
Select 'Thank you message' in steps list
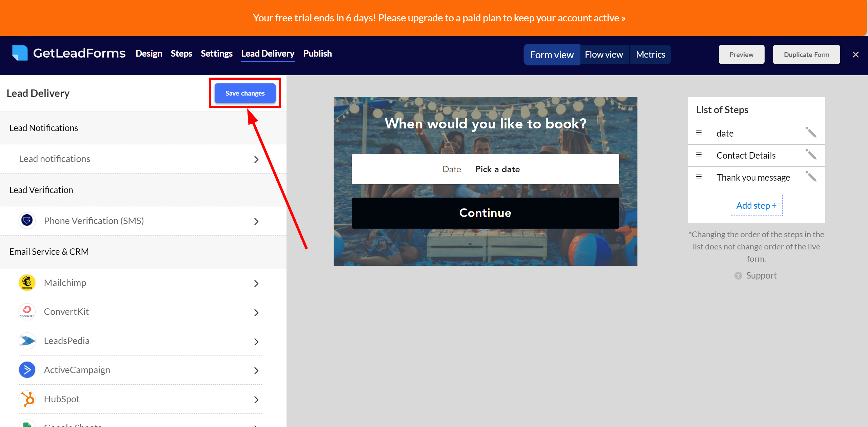(x=753, y=178)
